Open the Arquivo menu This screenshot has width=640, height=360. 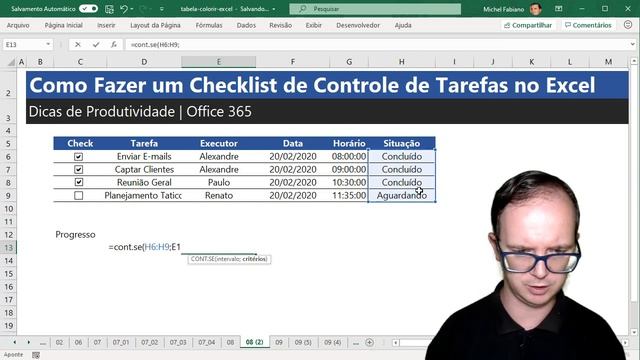coord(18,25)
